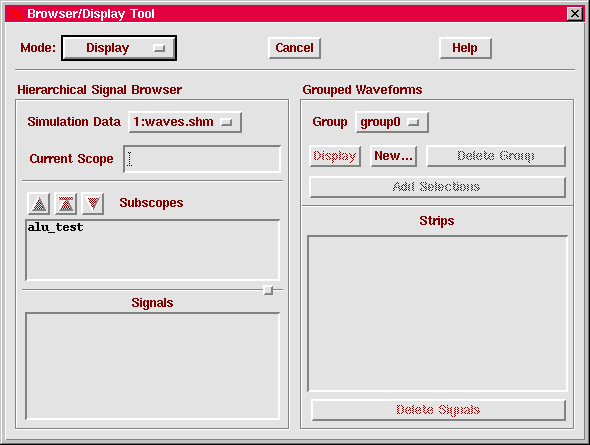Click the Help button
590x445 pixels.
465,48
